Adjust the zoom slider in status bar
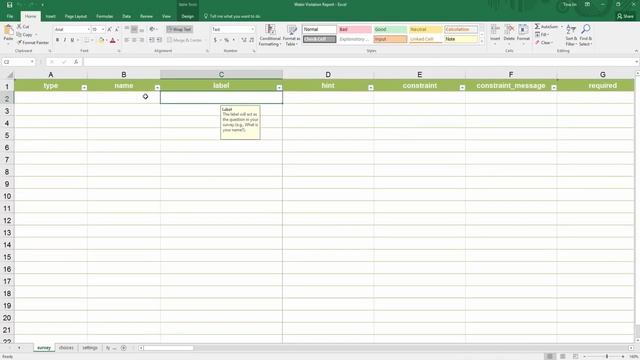The width and height of the screenshot is (640, 360). (x=607, y=356)
